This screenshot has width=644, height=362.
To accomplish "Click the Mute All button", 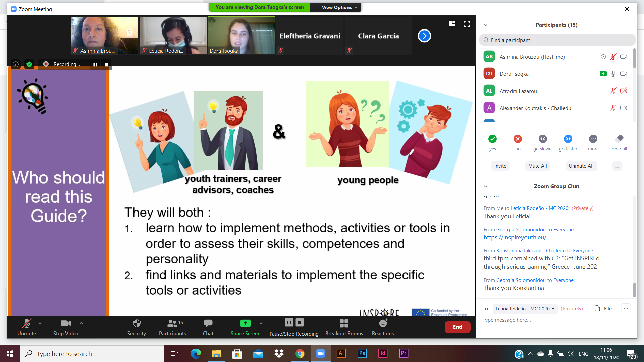I will point(537,166).
